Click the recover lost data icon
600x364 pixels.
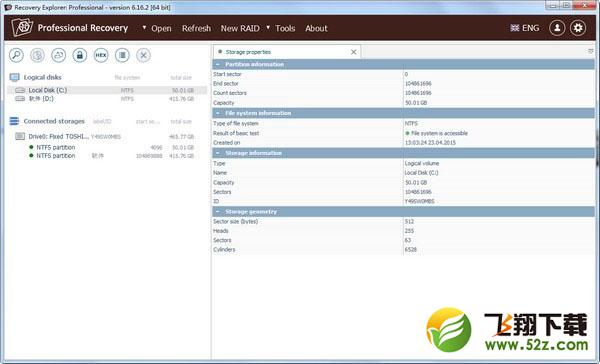(x=38, y=55)
